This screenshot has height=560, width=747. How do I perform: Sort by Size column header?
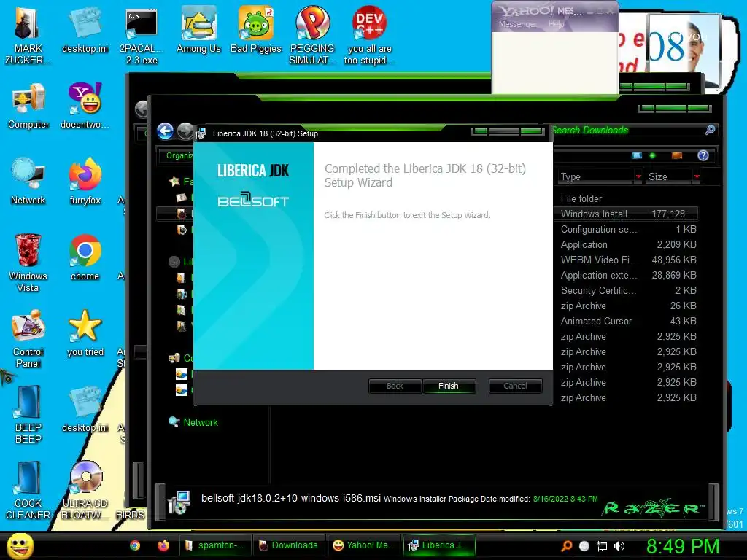point(668,176)
